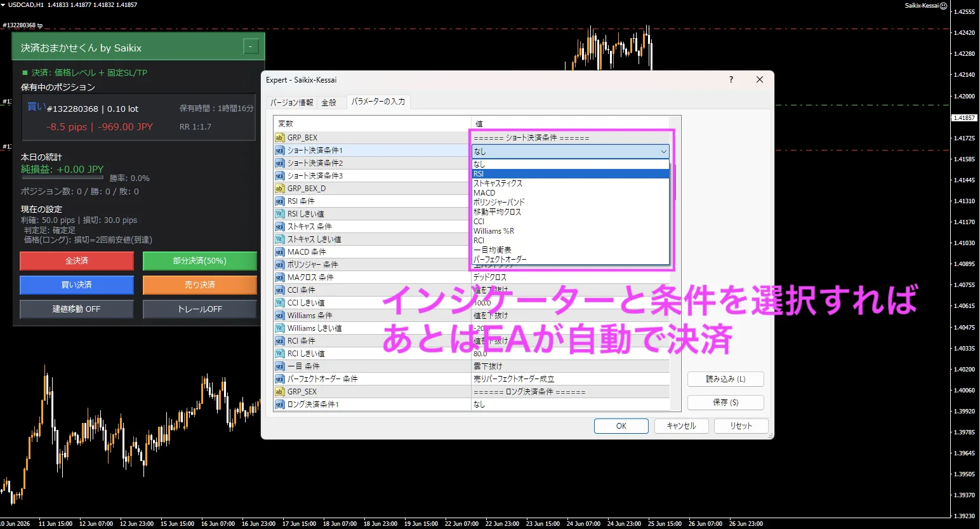Click the icon of CCI 条件 row
This screenshot has width=980, height=529.
tap(279, 290)
